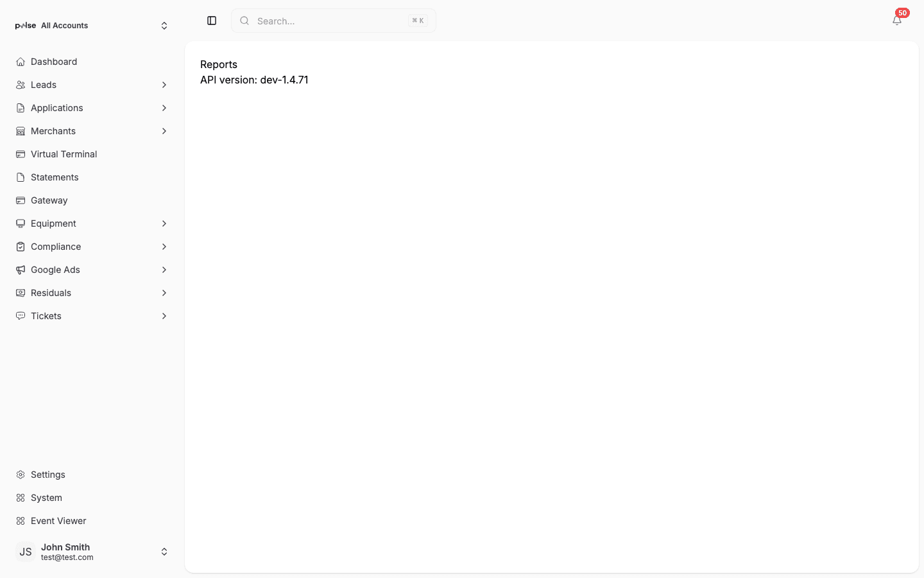The width and height of the screenshot is (924, 578).
Task: Click the Virtual Terminal card icon
Action: coord(21,154)
